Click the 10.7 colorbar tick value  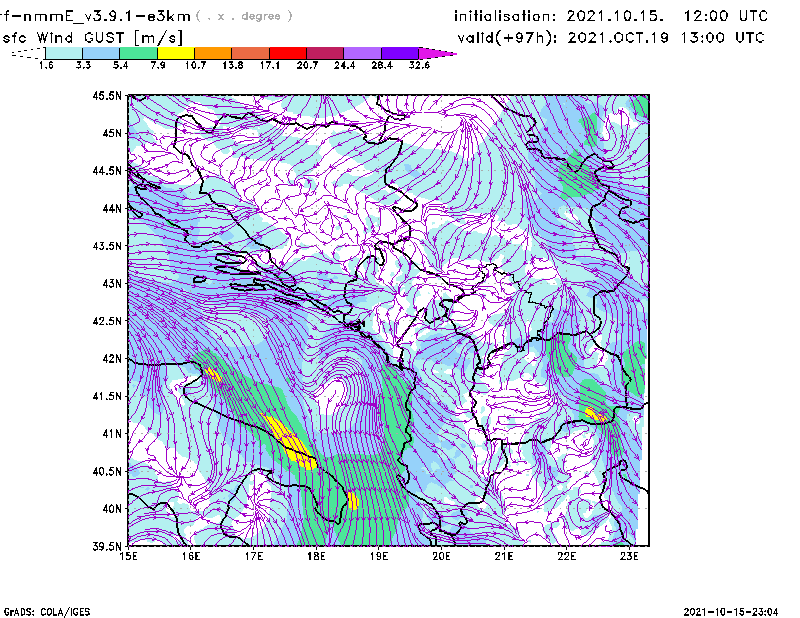[195, 65]
